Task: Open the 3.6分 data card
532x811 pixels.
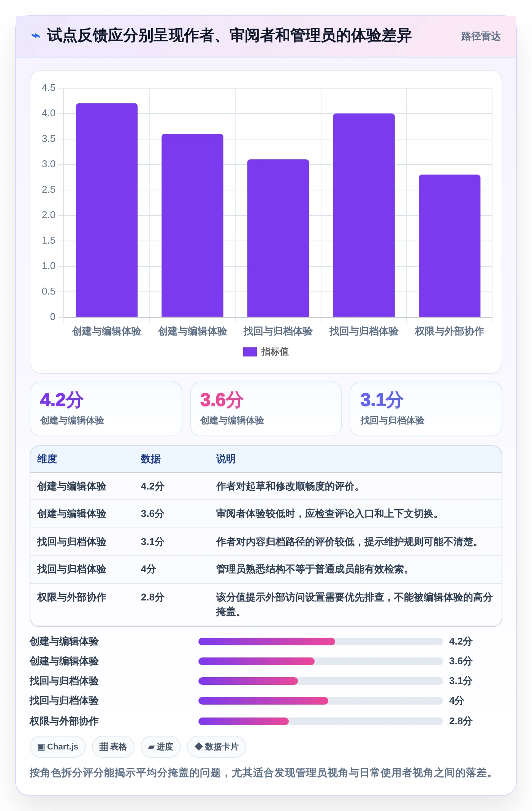Action: point(266,409)
